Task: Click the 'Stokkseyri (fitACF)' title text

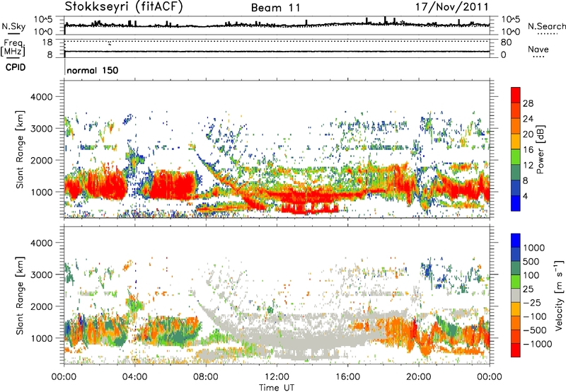Action: [x=124, y=6]
